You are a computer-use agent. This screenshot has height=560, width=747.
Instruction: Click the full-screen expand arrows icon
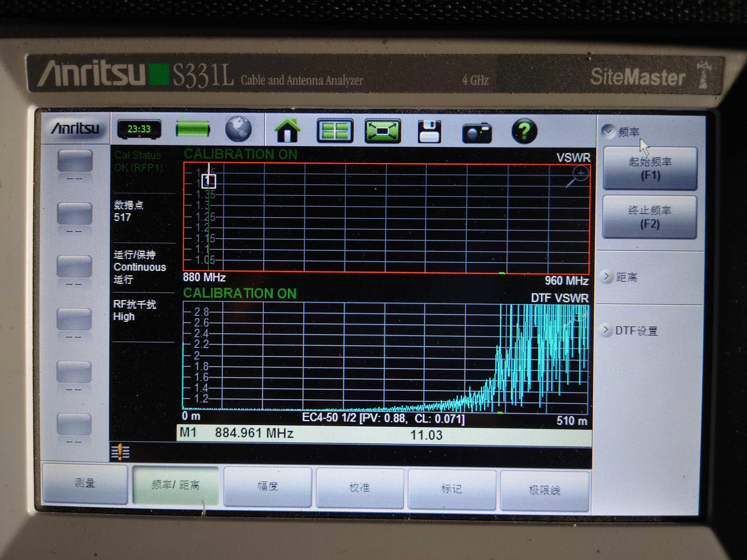tap(382, 131)
